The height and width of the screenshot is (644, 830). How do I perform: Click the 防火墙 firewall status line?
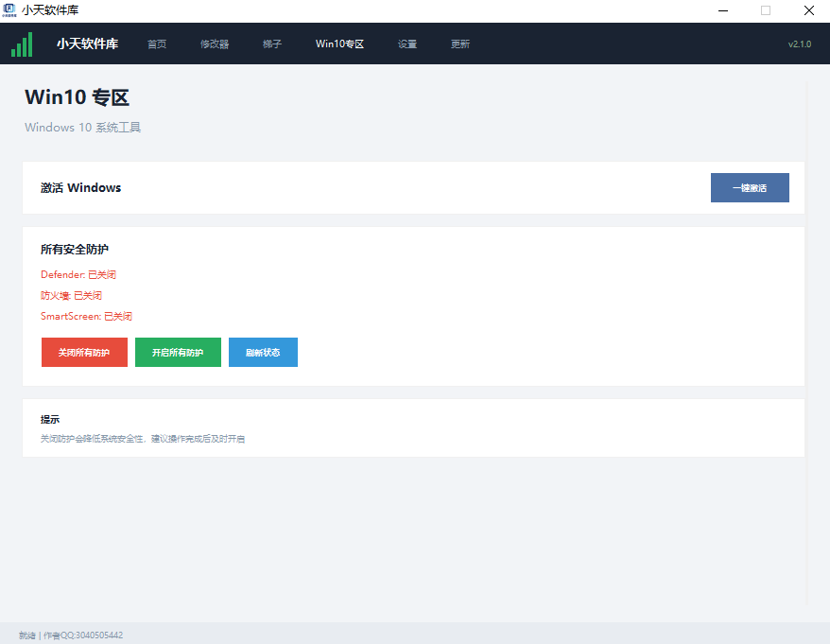72,295
